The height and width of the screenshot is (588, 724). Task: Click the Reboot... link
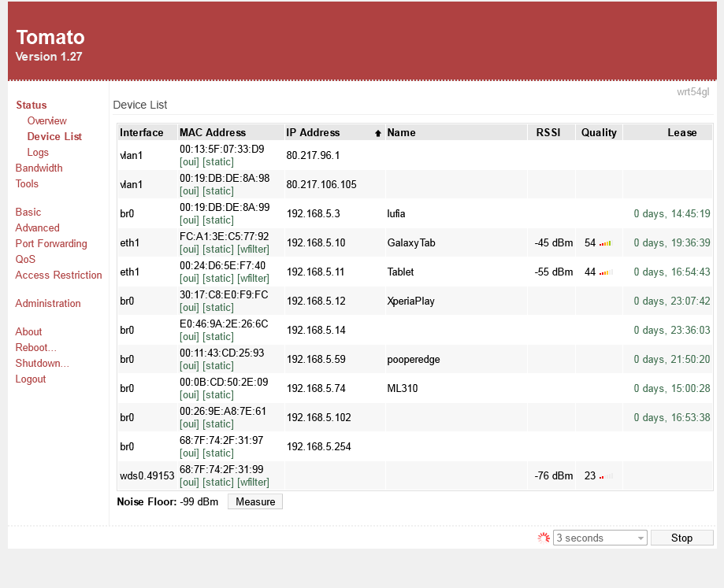pyautogui.click(x=35, y=347)
